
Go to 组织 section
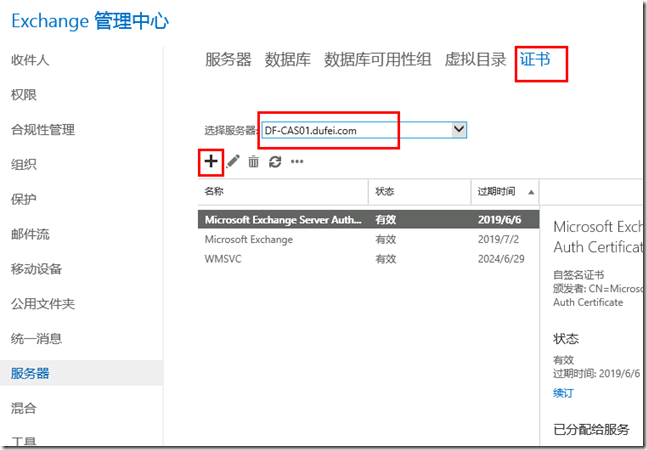click(x=24, y=165)
